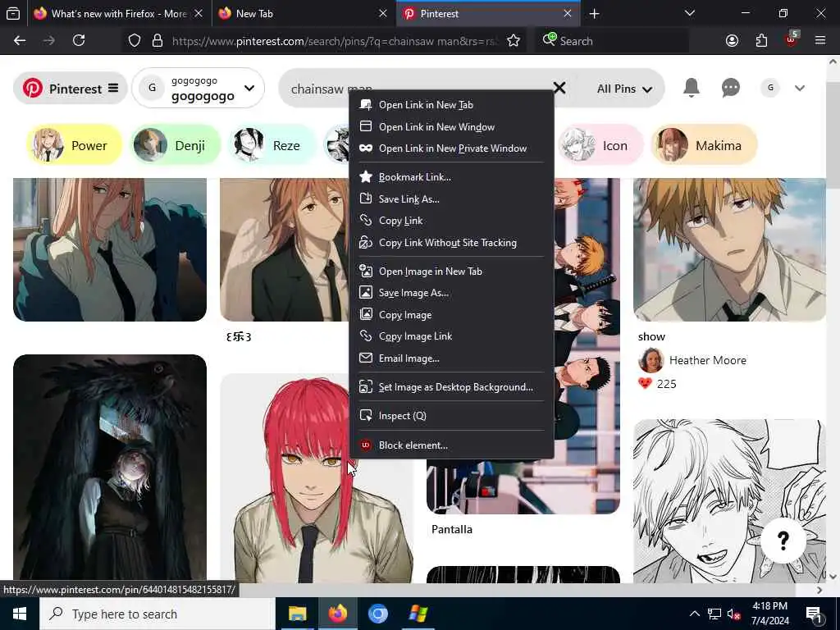Expand the gogogogo account switcher
This screenshot has height=630, width=840.
click(x=199, y=88)
